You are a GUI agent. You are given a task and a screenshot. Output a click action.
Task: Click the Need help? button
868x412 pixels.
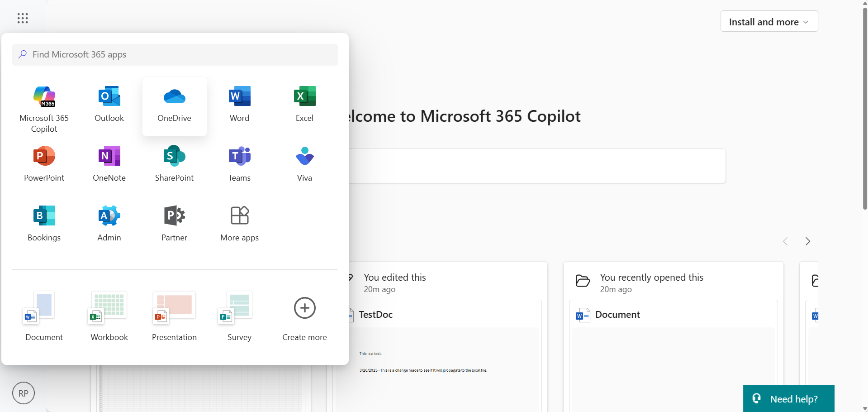coord(788,398)
